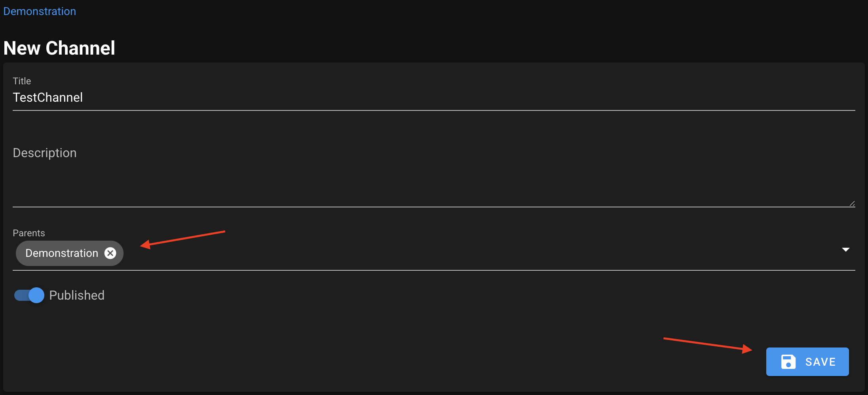Toggle the Published switch off
The width and height of the screenshot is (868, 395).
tap(29, 295)
